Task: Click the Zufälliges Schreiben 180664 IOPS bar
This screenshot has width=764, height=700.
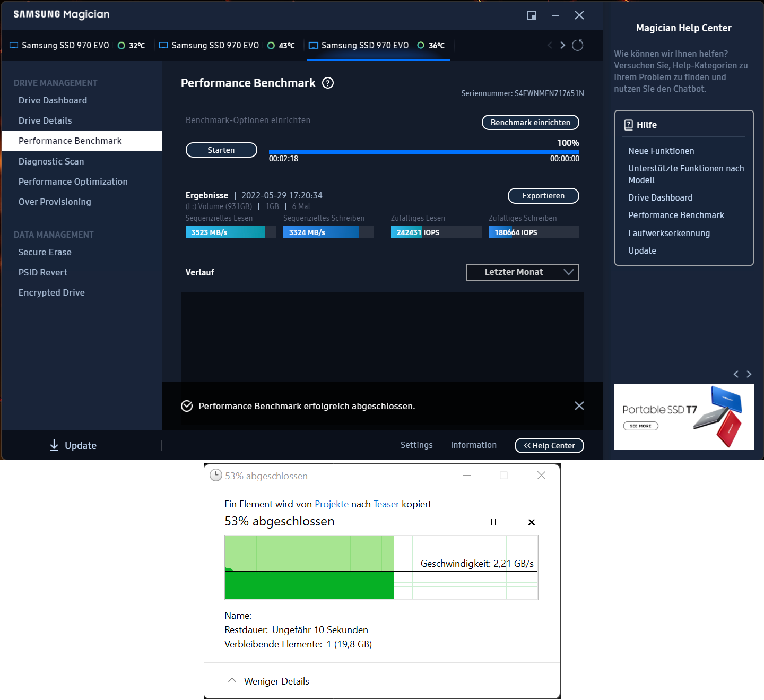Action: point(534,232)
